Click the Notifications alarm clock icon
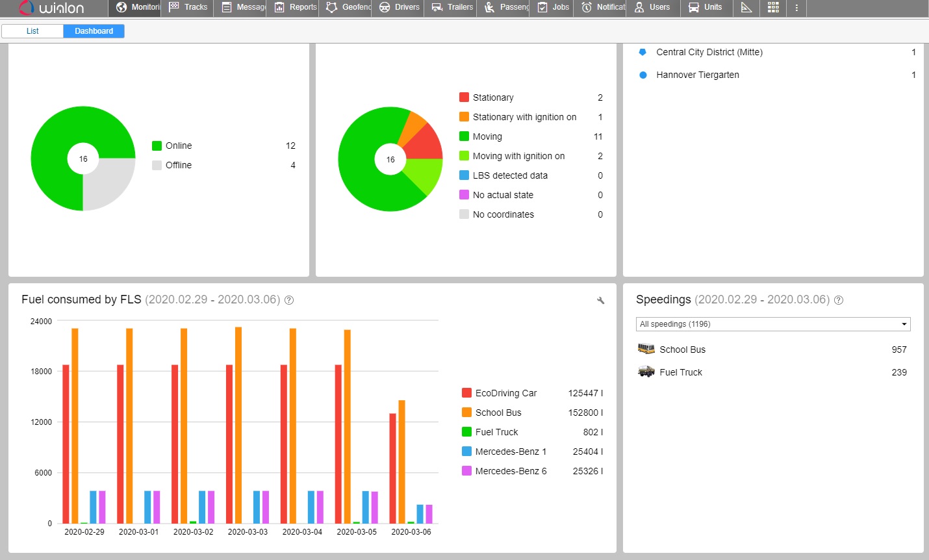 (587, 7)
